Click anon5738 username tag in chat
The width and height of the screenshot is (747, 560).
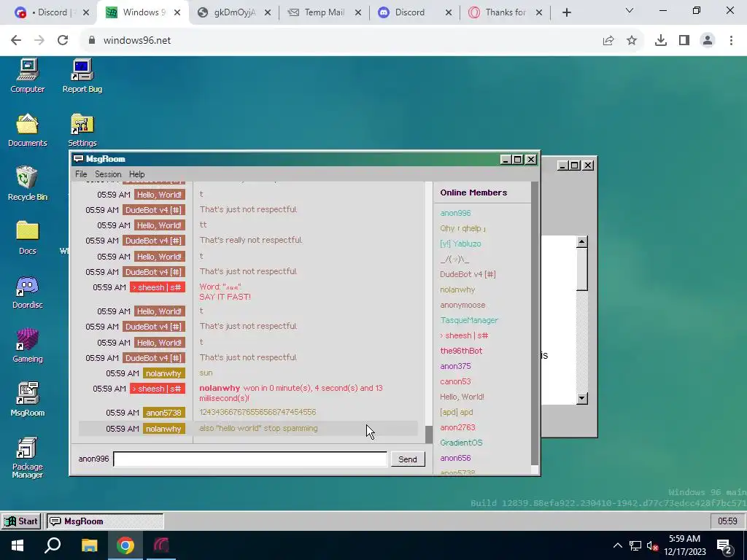(164, 413)
